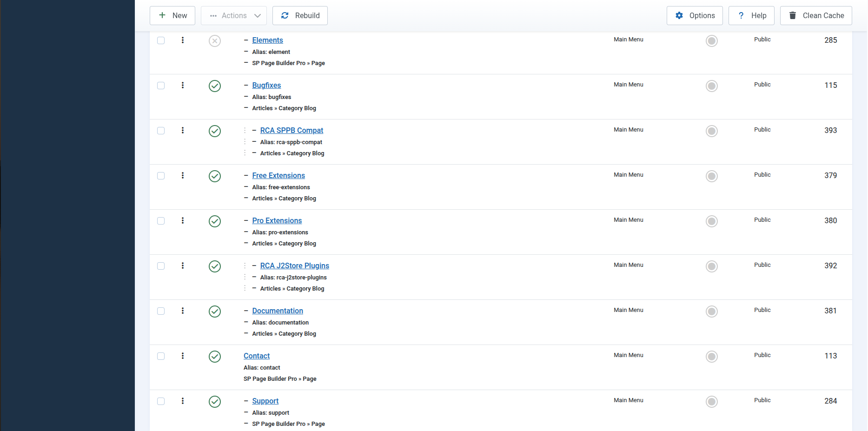Toggle published status of Pro Extensions
Image resolution: width=868 pixels, height=431 pixels.
(215, 221)
